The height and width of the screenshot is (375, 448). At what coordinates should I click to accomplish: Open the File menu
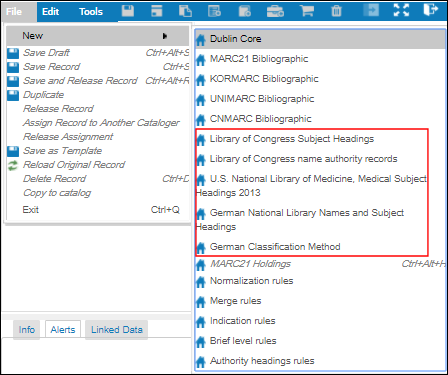(x=19, y=11)
